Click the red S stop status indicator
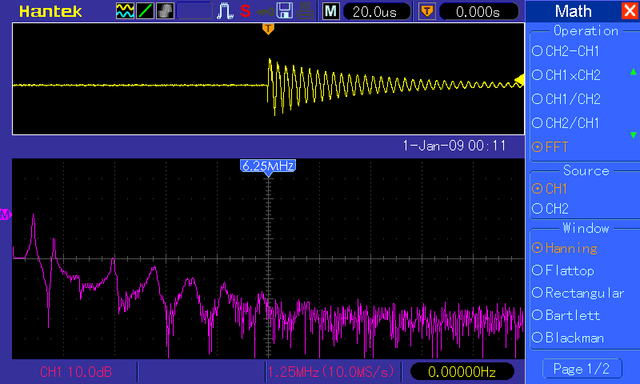This screenshot has width=640, height=384. 245,11
